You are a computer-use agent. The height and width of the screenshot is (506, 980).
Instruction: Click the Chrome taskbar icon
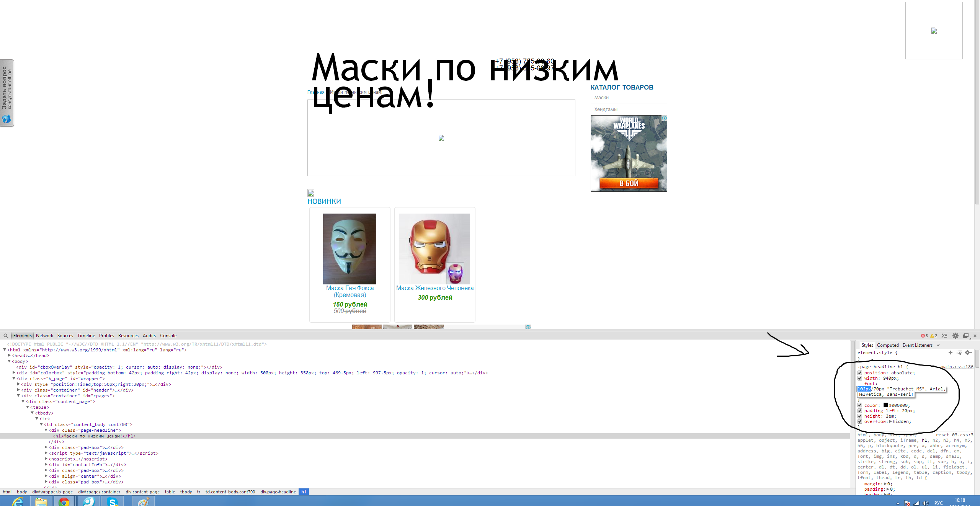64,501
